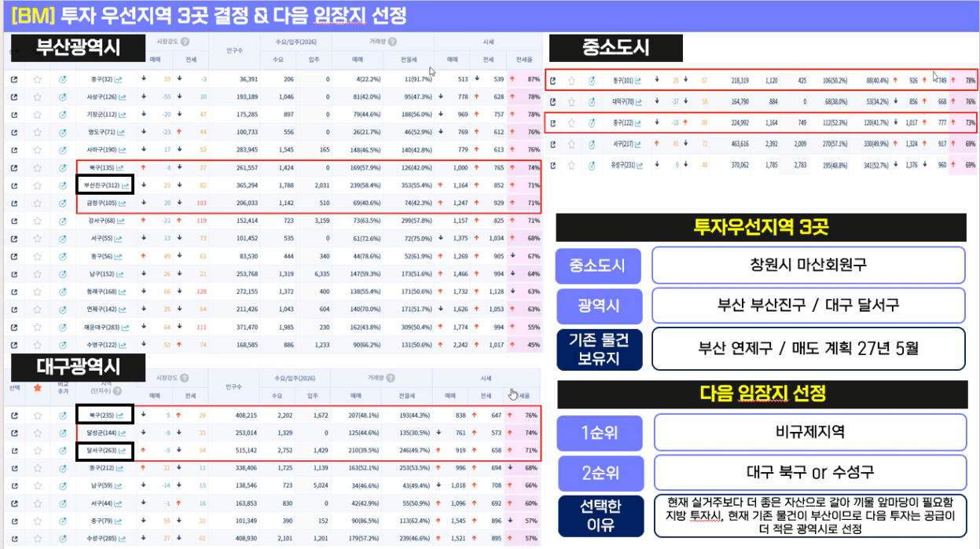Add 금정구(105) to comparison
980x549 pixels.
(x=63, y=203)
